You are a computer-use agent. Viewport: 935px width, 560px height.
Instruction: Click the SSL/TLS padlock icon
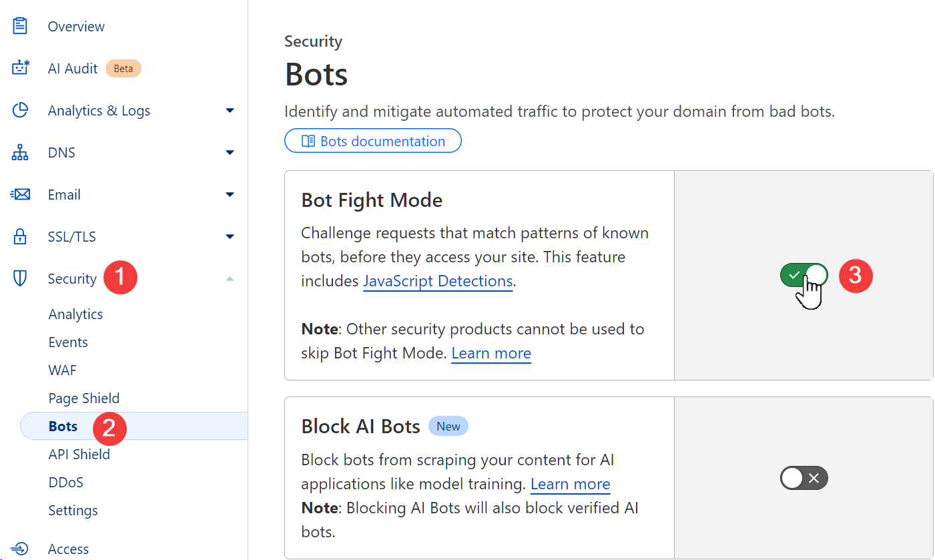pyautogui.click(x=21, y=237)
